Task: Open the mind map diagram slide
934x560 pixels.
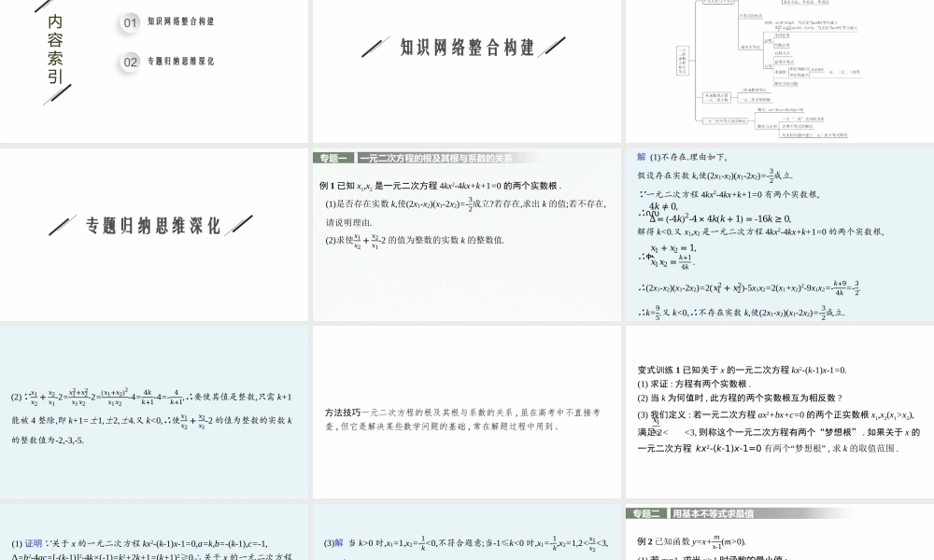Action: coord(780,71)
